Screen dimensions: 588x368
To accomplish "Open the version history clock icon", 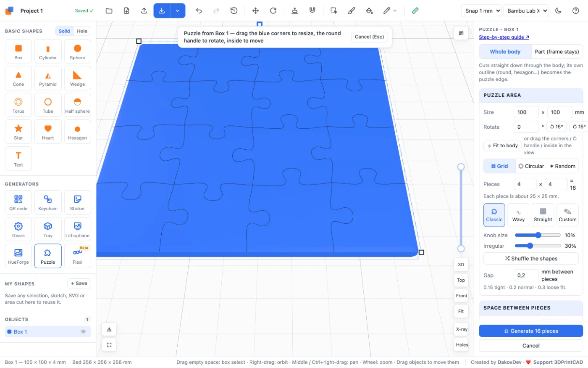I will [234, 11].
